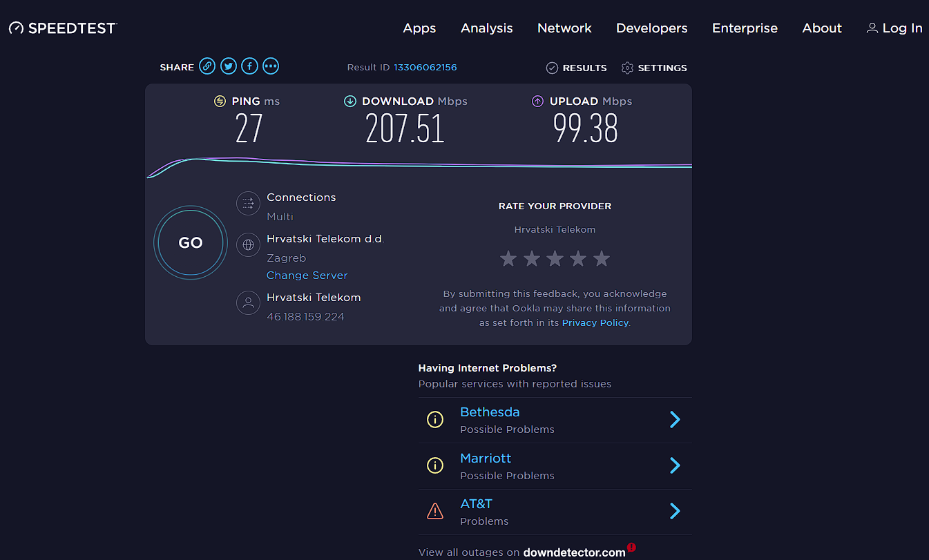Click the speed graph line
The width and height of the screenshot is (929, 560).
[x=419, y=165]
